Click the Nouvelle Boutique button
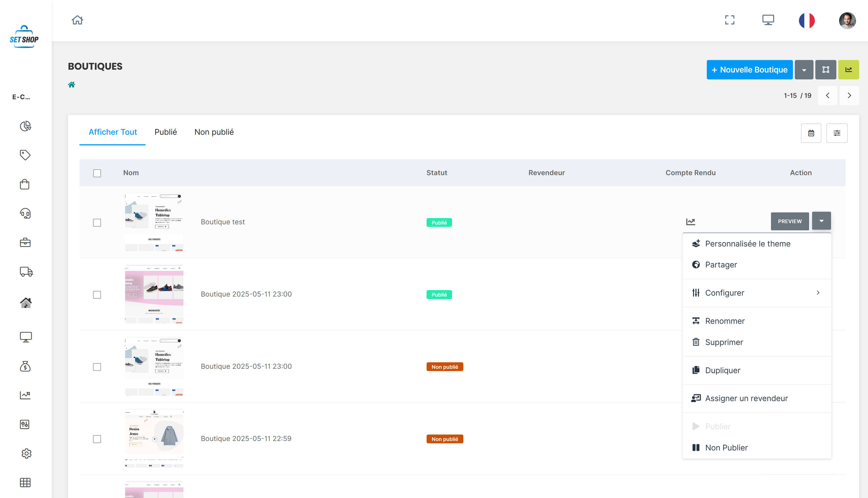Viewport: 868px width, 498px height. point(750,69)
